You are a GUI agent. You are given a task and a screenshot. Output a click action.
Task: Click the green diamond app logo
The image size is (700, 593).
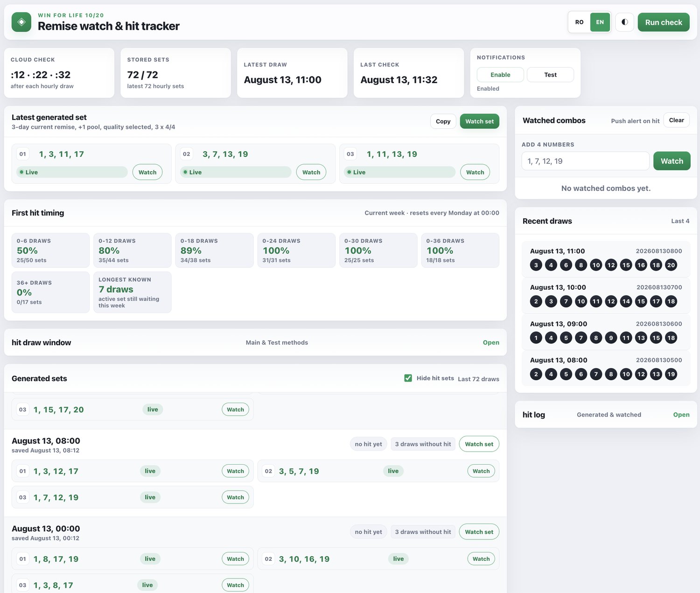tap(21, 22)
